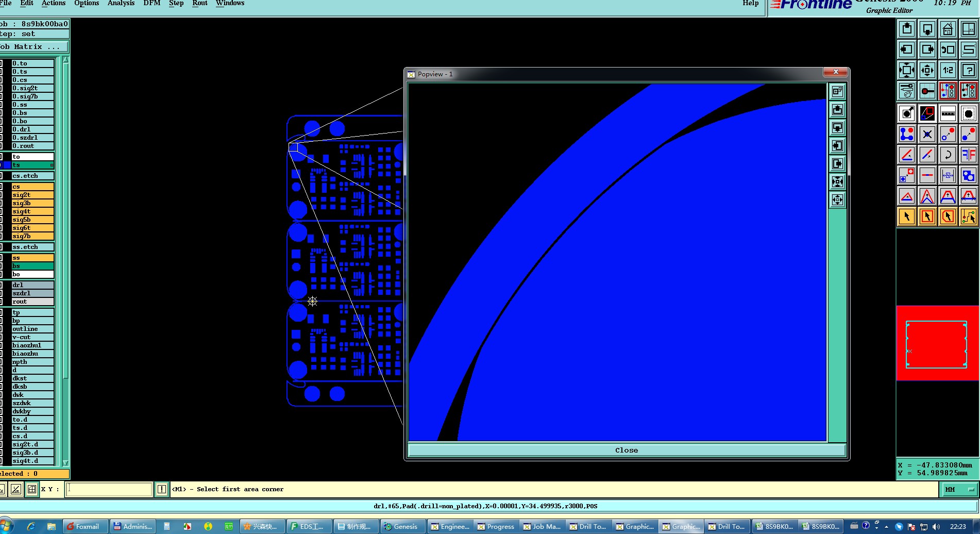
Task: Select the polygon area selection arrow tool
Action: (948, 216)
